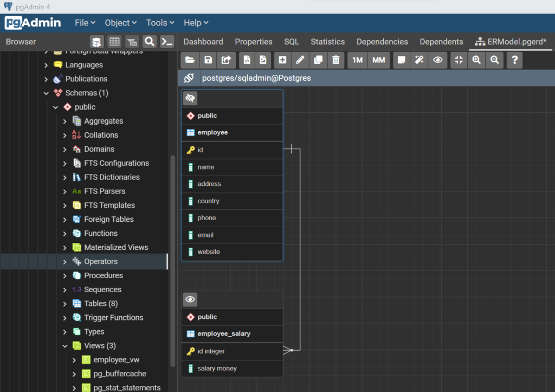This screenshot has width=555, height=392.
Task: Collapse the Views (3) tree node
Action: pos(65,346)
